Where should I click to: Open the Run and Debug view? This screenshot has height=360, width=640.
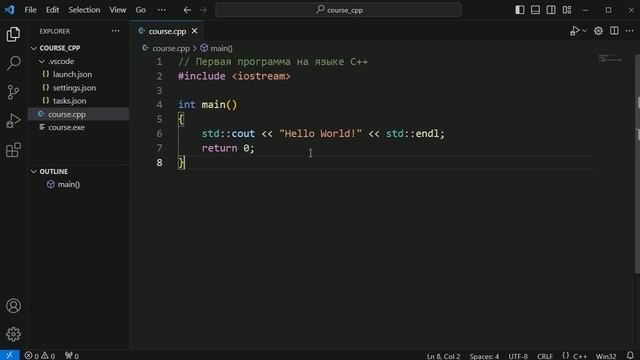[x=13, y=121]
